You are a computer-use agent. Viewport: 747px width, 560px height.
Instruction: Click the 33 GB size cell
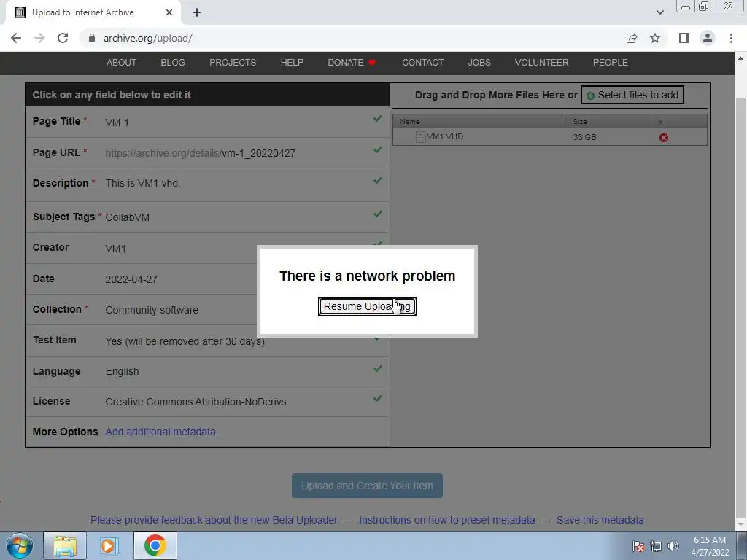click(x=584, y=137)
